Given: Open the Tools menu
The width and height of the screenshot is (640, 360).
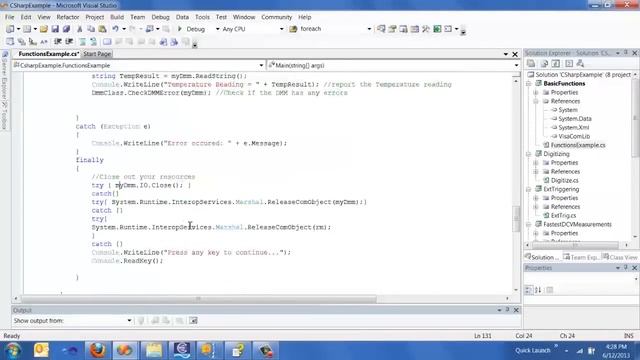Looking at the screenshot, I should click(x=202, y=17).
